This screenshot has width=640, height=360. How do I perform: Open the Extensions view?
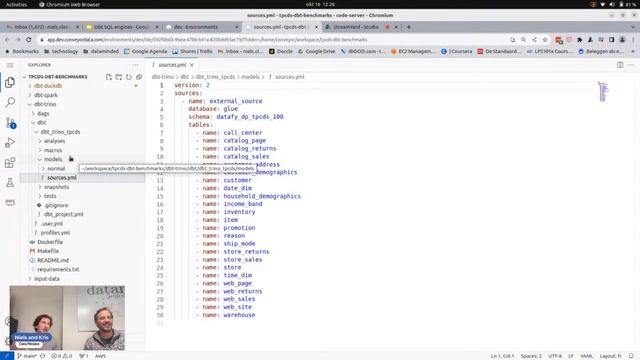point(10,162)
